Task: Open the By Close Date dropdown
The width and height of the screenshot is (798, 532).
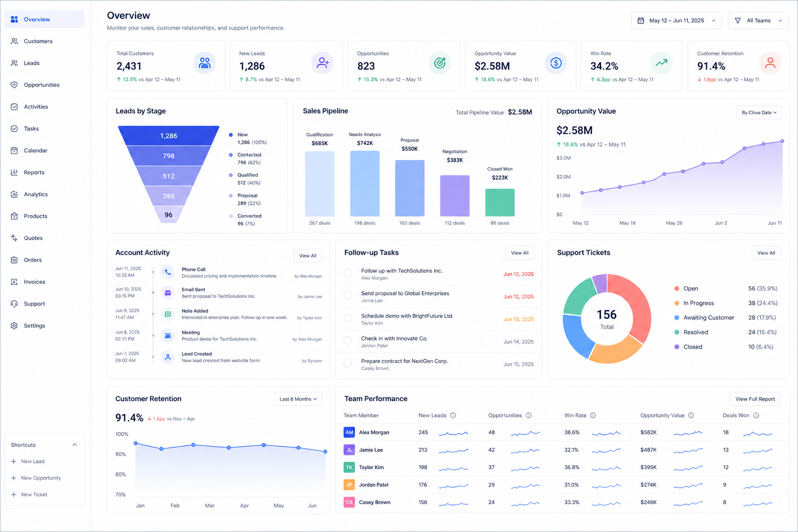Action: [x=759, y=113]
